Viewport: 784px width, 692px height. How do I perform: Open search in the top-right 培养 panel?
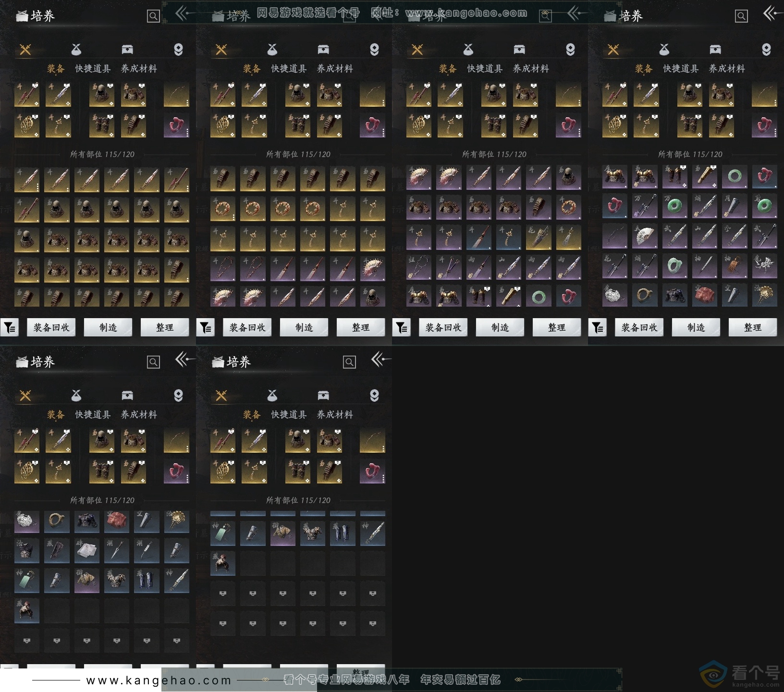pyautogui.click(x=741, y=16)
